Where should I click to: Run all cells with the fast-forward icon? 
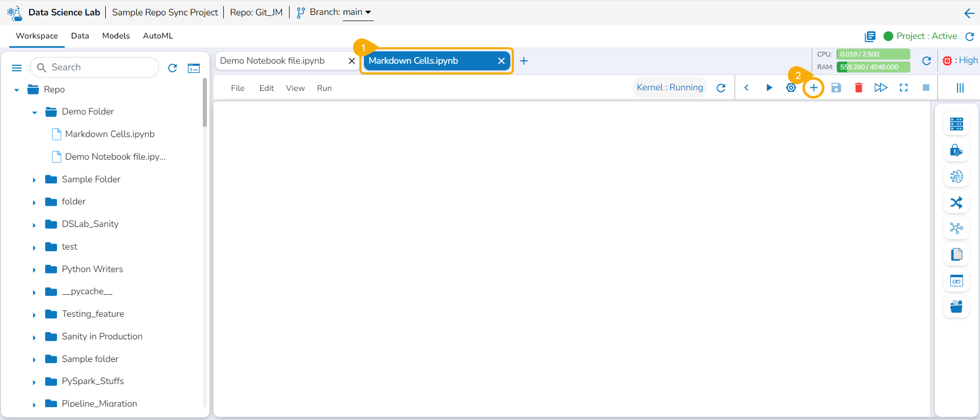[881, 88]
